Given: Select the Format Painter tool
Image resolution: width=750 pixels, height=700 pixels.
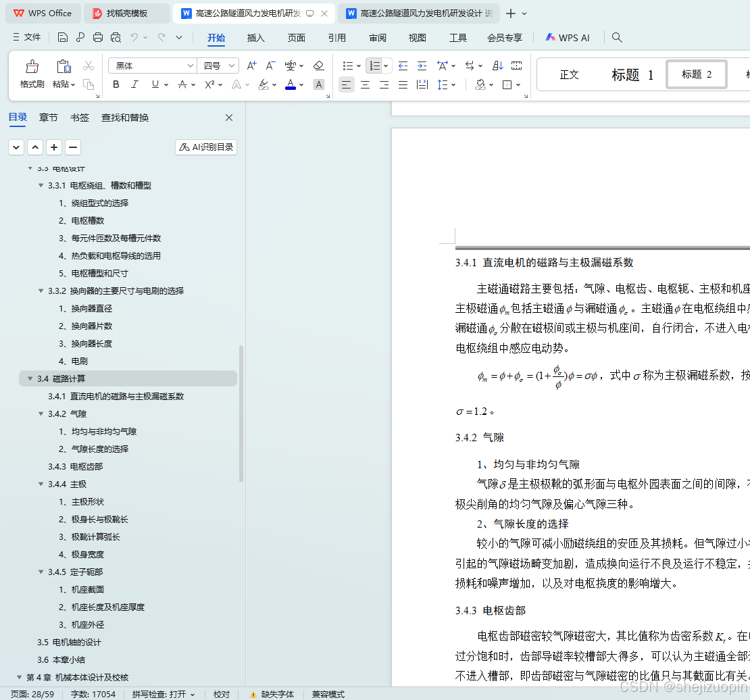Looking at the screenshot, I should (x=32, y=74).
